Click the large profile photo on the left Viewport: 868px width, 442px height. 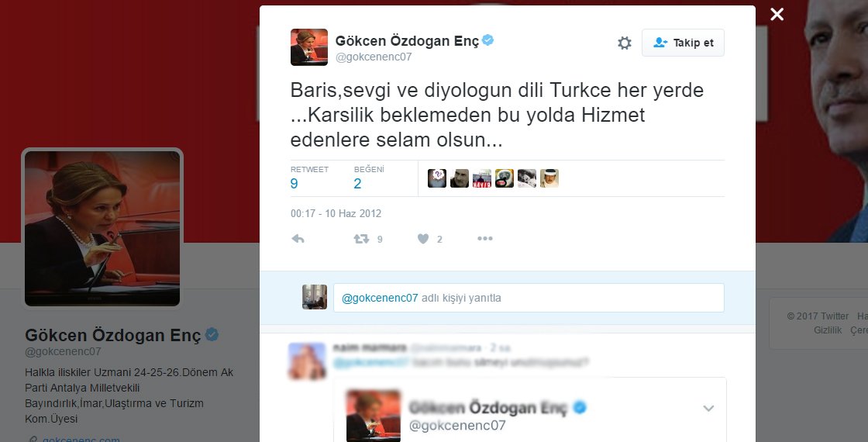click(x=102, y=228)
